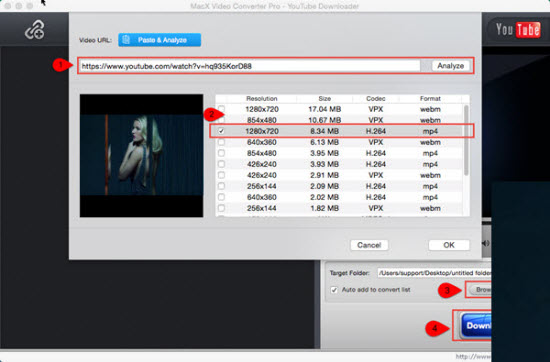Click the Analyze button
Image resolution: width=550 pixels, height=362 pixels.
click(450, 66)
